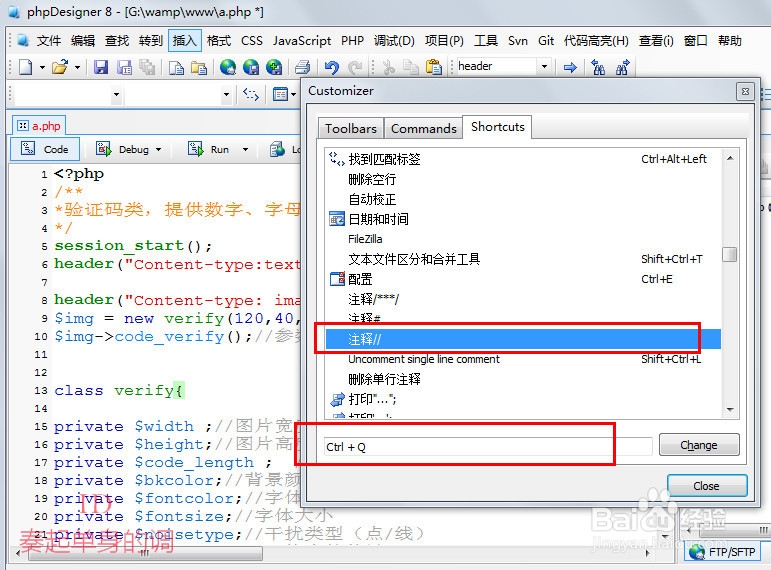Click the shortcuts list scrollbar thumb
Viewport: 771px width, 570px height.
pos(730,255)
